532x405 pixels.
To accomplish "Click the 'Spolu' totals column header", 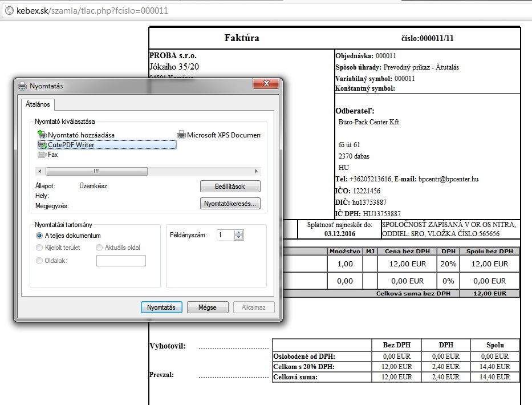I will (495, 345).
